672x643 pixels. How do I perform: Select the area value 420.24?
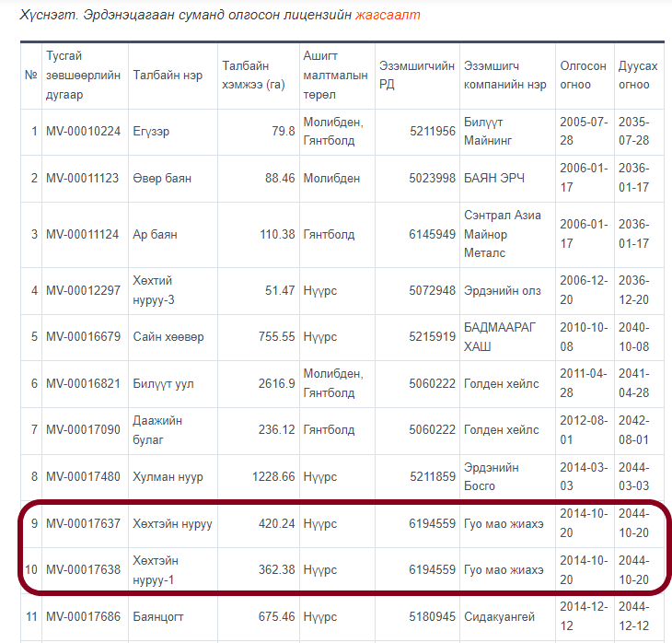click(x=277, y=524)
